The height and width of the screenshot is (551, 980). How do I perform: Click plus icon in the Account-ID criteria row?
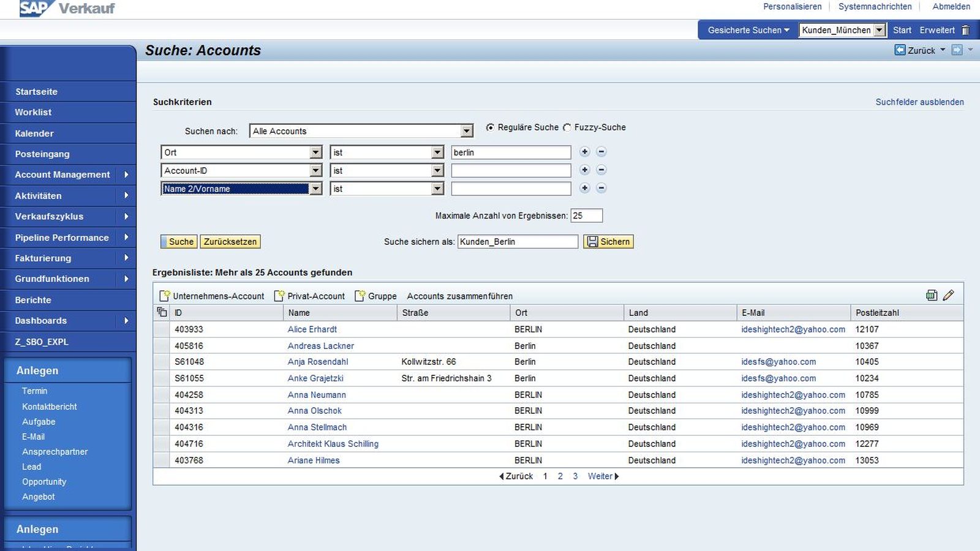coord(584,170)
